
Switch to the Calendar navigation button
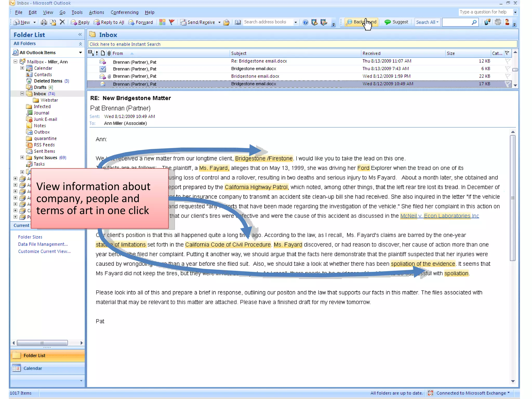[48, 368]
